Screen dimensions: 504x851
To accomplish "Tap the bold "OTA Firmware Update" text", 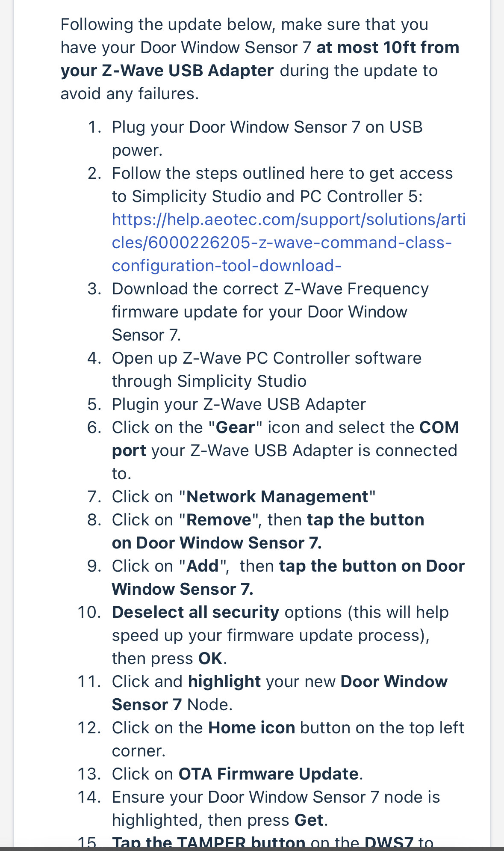I will [x=268, y=774].
